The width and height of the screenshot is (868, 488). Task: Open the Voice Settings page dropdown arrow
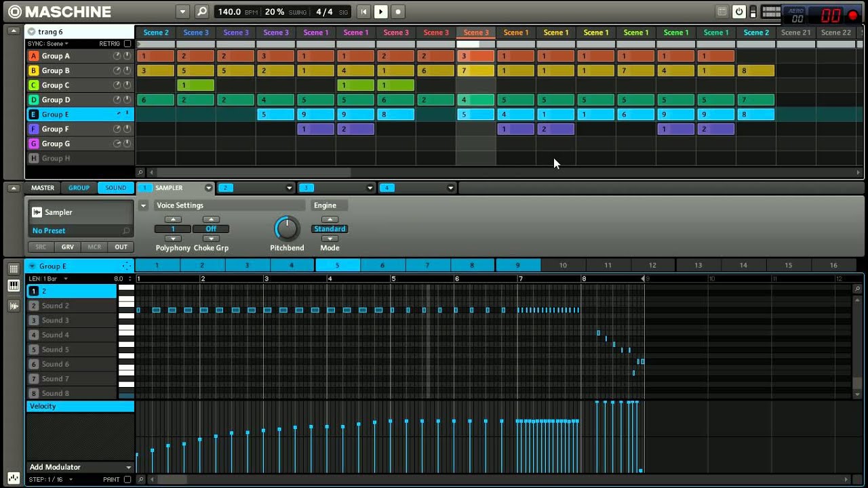pyautogui.click(x=143, y=205)
